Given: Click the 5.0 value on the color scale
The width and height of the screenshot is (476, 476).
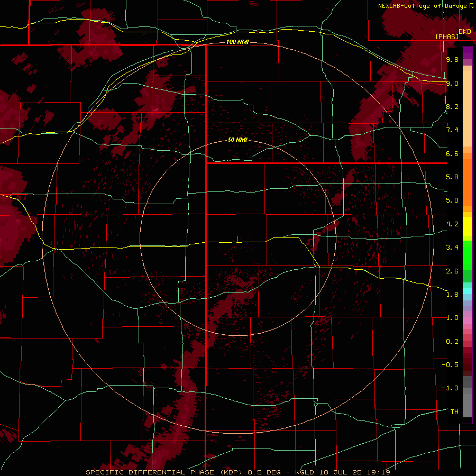Looking at the screenshot, I should (452, 200).
